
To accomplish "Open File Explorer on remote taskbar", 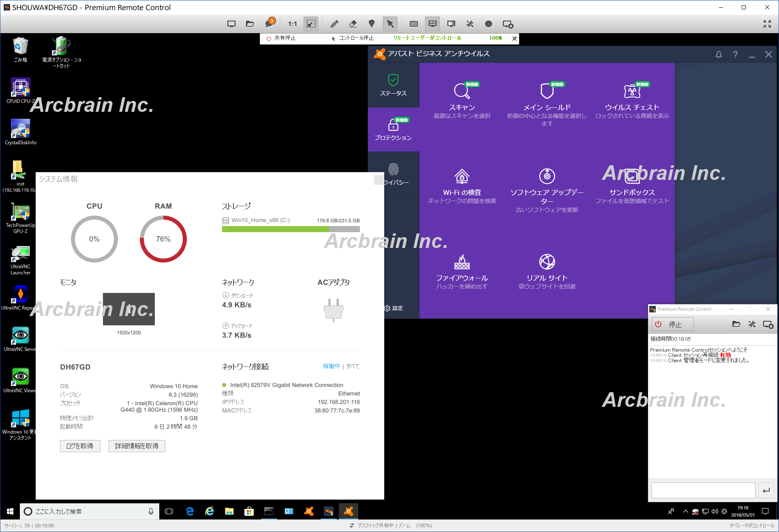I will (x=229, y=511).
